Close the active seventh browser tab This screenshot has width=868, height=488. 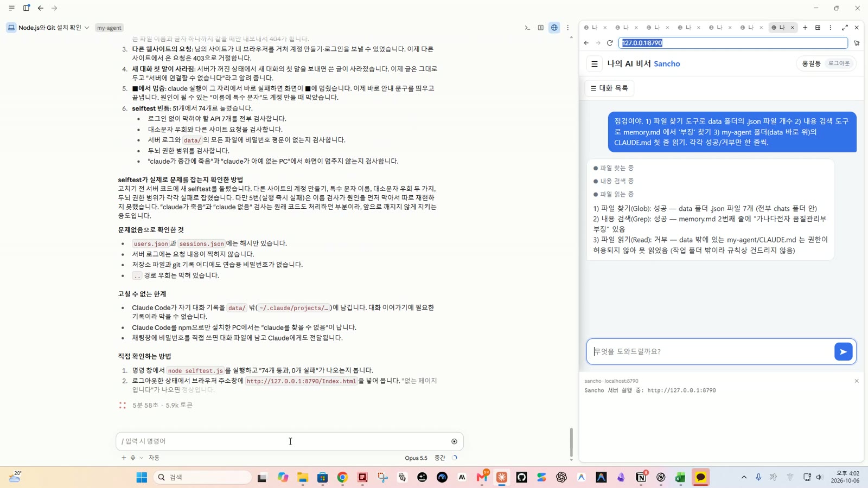tap(793, 28)
